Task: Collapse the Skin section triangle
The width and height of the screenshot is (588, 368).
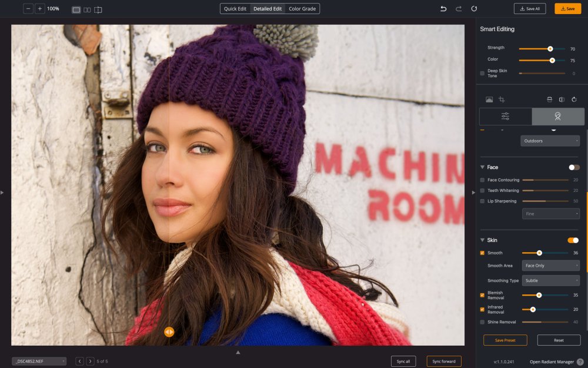Action: coord(482,240)
